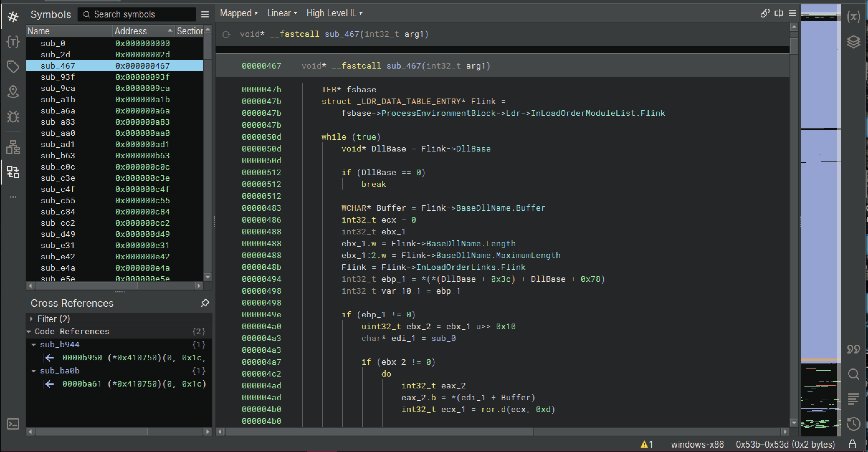The image size is (868, 452).
Task: Click the sub_0 reference in code
Action: click(x=443, y=339)
